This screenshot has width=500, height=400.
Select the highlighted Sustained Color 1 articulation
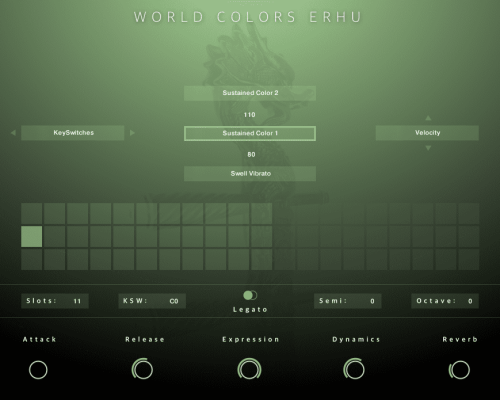coord(250,133)
